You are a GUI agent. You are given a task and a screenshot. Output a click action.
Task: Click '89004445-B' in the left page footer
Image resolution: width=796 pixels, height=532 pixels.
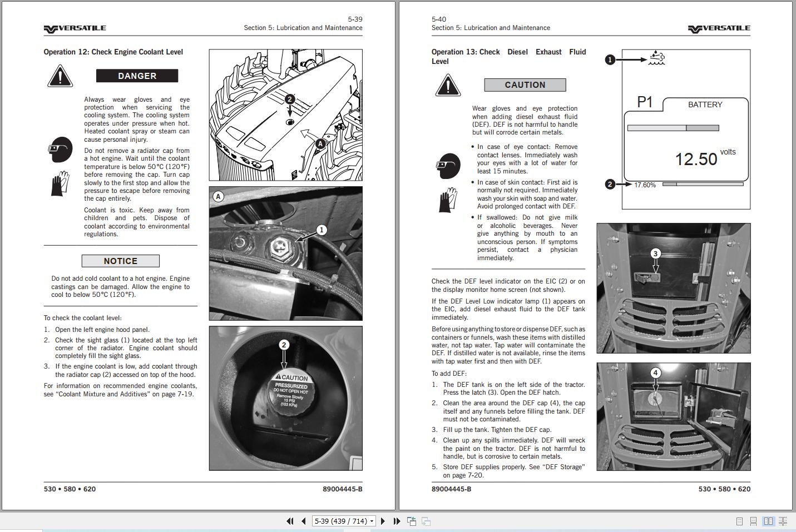pyautogui.click(x=342, y=489)
